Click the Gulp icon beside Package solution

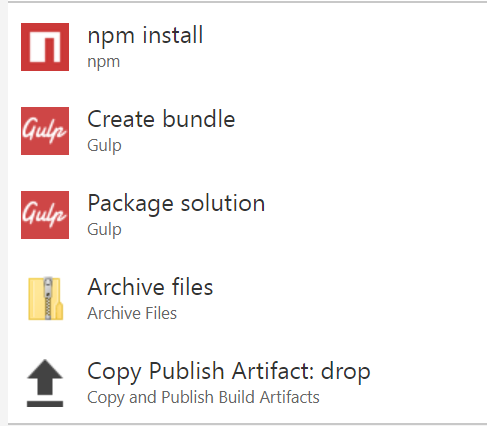45,215
